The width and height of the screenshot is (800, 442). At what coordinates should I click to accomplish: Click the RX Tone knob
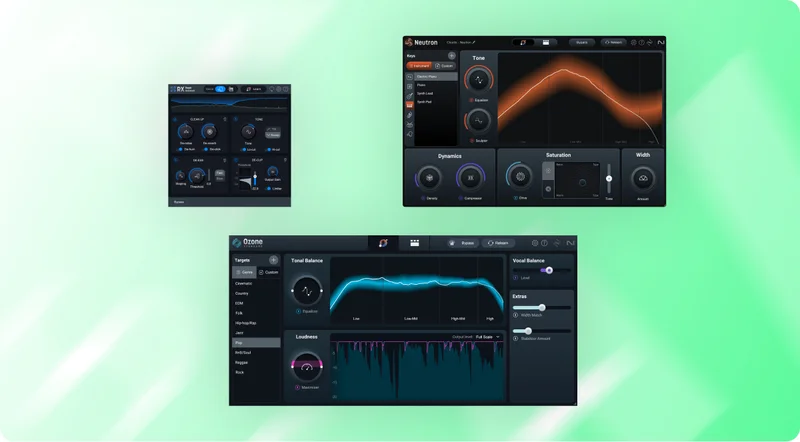pos(248,132)
